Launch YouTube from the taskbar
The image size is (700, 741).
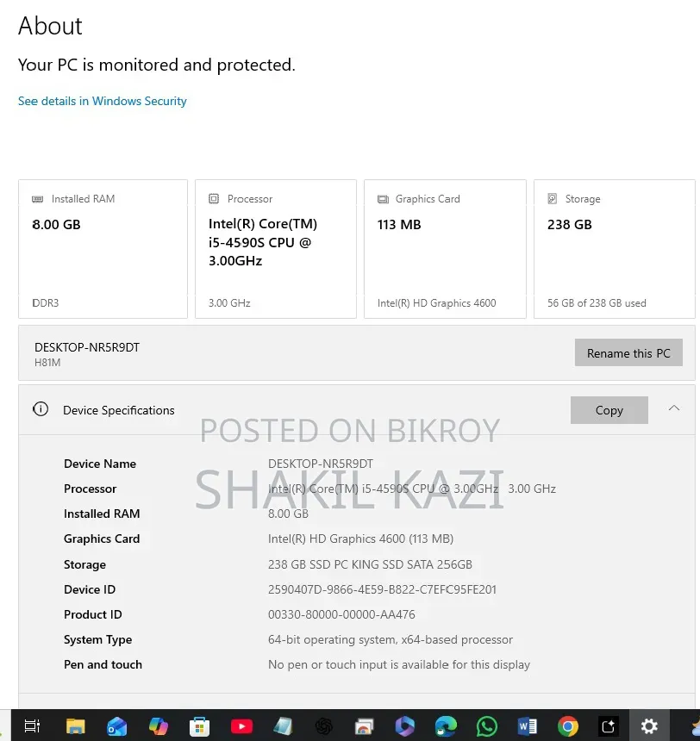tap(241, 725)
